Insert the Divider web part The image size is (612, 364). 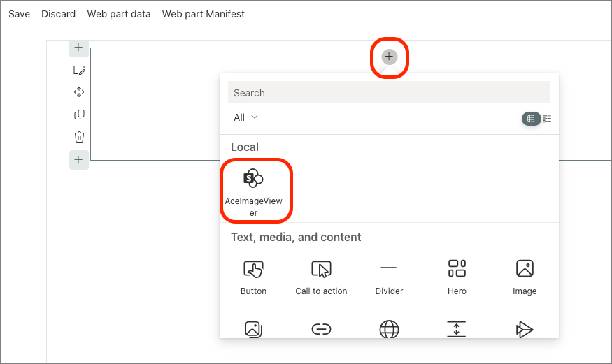click(x=389, y=278)
